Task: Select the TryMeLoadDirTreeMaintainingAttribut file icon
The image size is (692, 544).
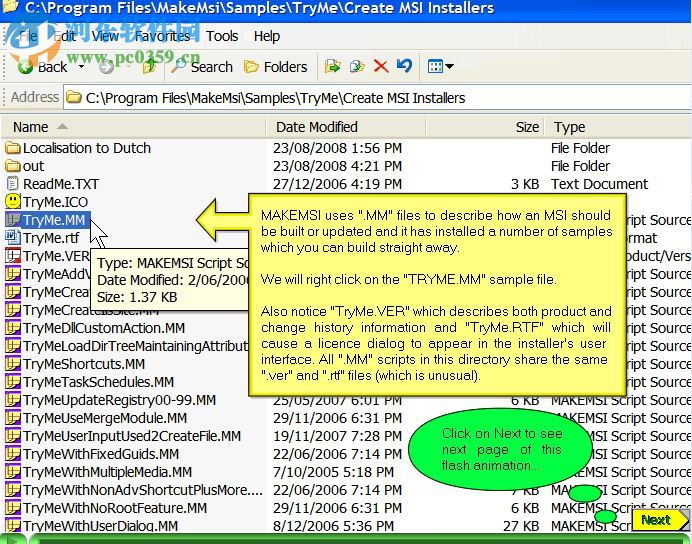Action: point(13,346)
